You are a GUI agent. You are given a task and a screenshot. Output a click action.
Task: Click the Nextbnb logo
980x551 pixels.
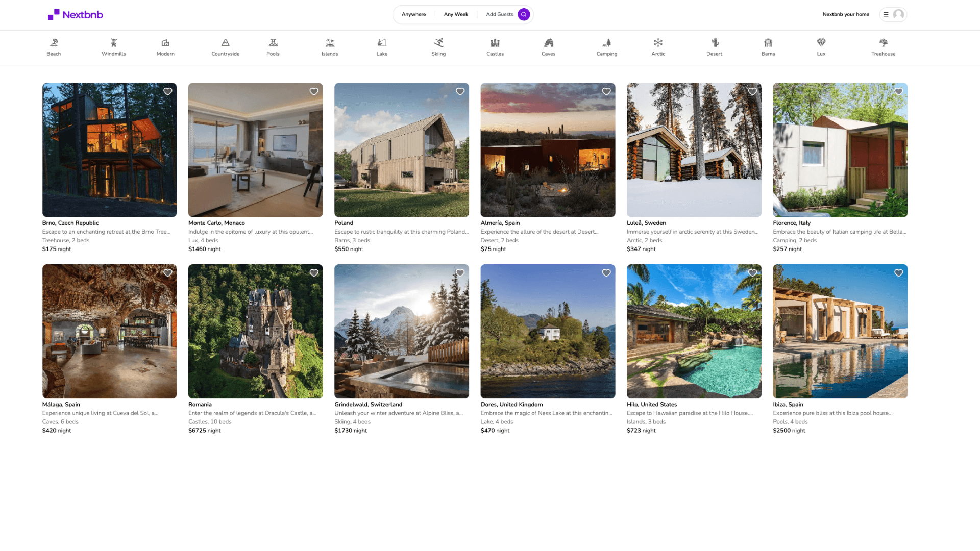click(76, 15)
